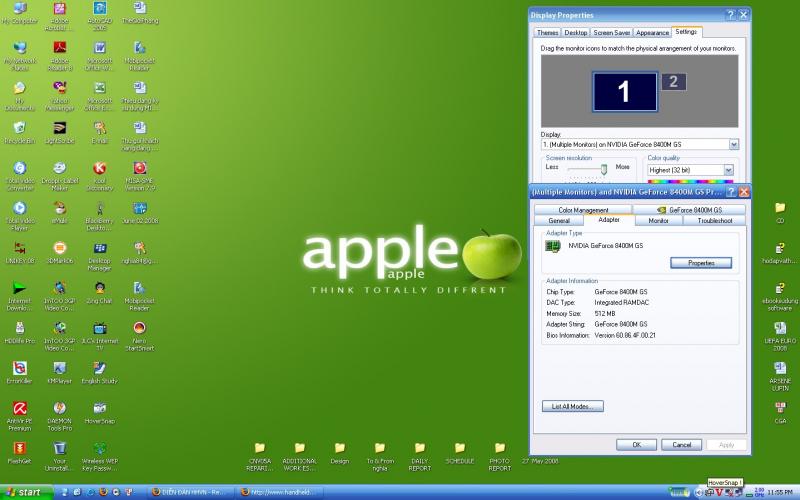Open the Color Management tab
The height and width of the screenshot is (500, 800).
tap(584, 210)
